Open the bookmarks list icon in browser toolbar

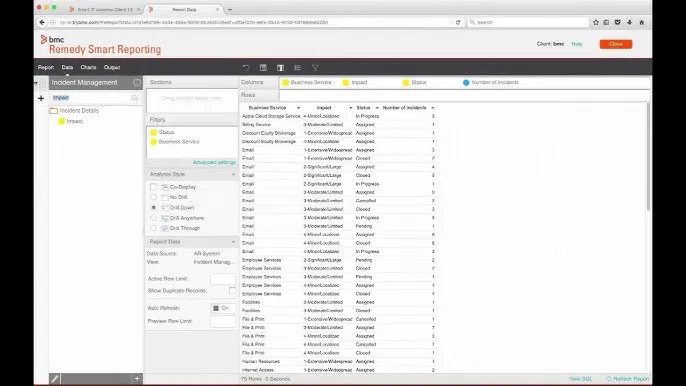(x=606, y=22)
